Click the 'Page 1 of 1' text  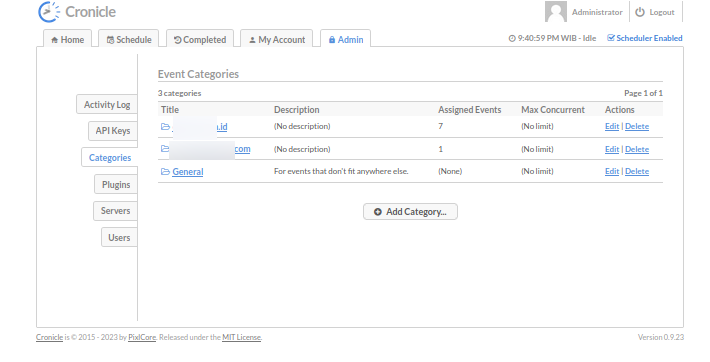643,93
